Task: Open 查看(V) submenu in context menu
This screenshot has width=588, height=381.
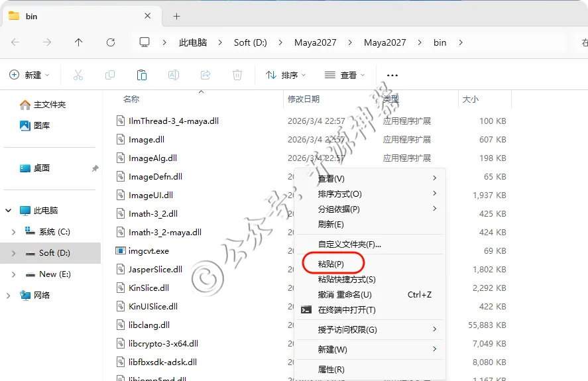Action: coord(369,178)
